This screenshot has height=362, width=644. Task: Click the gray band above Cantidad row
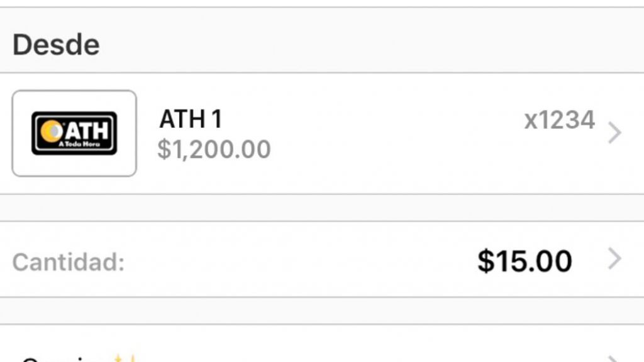tap(322, 208)
